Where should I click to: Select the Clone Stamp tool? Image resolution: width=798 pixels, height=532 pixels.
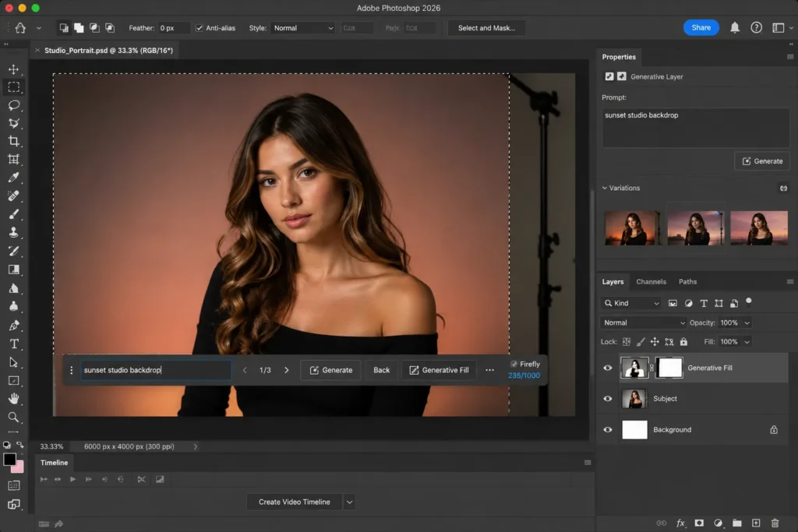14,232
